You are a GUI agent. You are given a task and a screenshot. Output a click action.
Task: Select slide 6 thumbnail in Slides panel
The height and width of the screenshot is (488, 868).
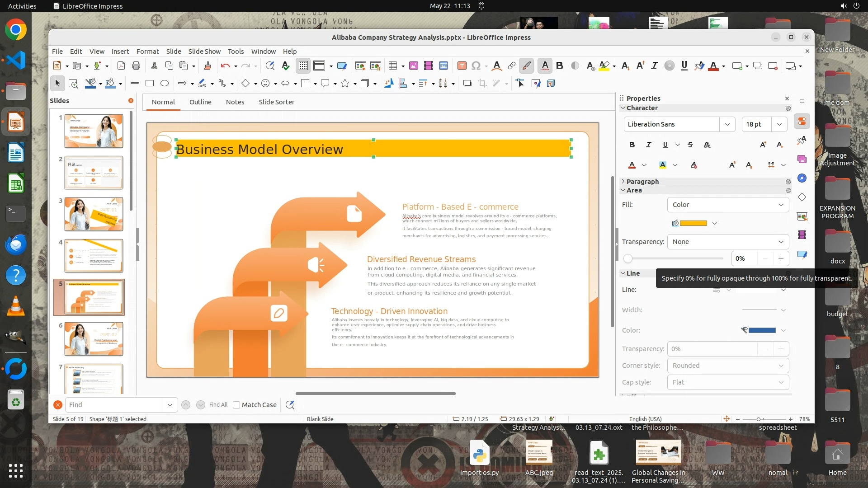pyautogui.click(x=94, y=339)
